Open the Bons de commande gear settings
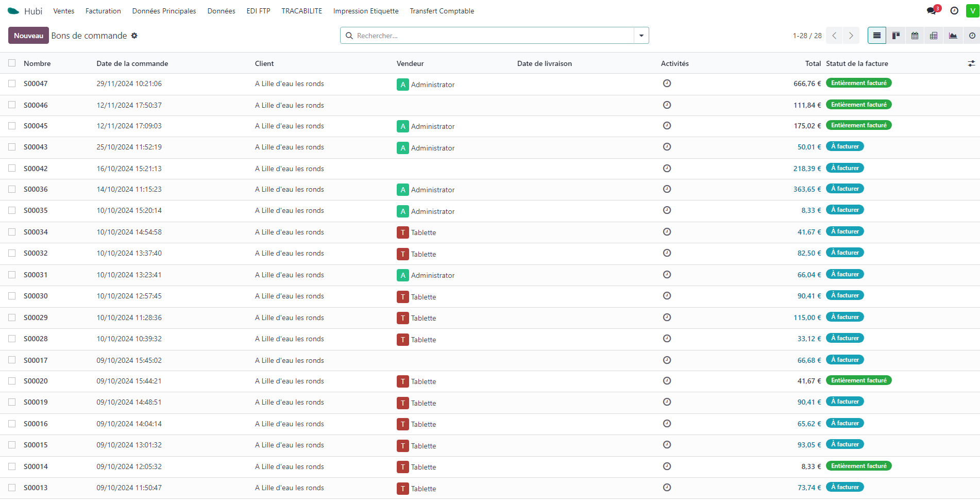 pyautogui.click(x=134, y=36)
